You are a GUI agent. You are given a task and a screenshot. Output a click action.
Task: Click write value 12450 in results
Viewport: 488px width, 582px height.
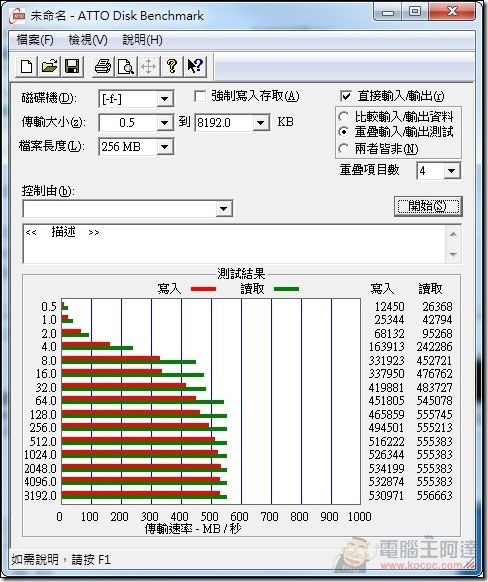389,307
